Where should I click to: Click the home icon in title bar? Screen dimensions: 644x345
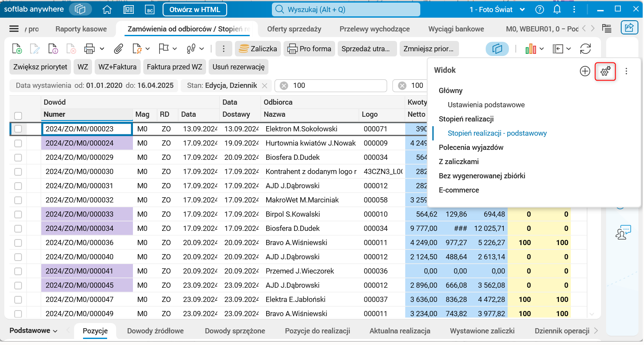[107, 9]
